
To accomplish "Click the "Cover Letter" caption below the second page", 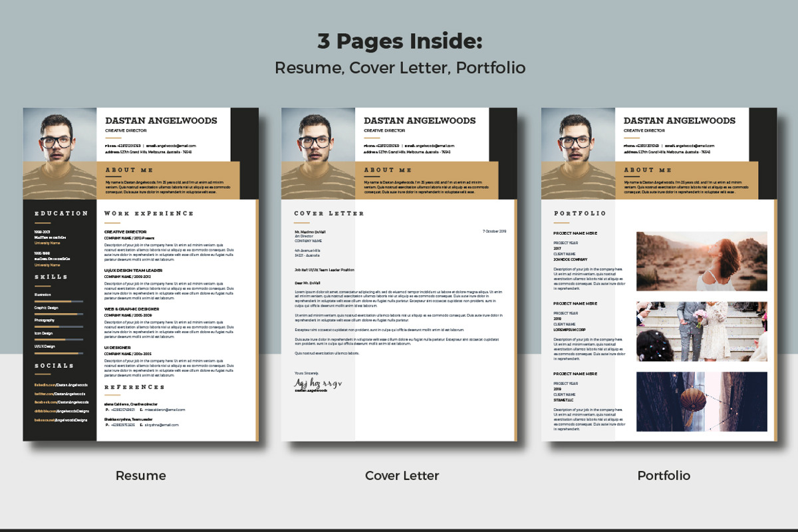I will (x=402, y=475).
